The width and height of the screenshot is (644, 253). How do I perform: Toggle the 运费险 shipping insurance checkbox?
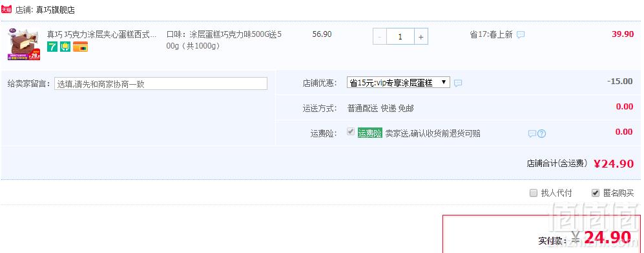pos(351,132)
